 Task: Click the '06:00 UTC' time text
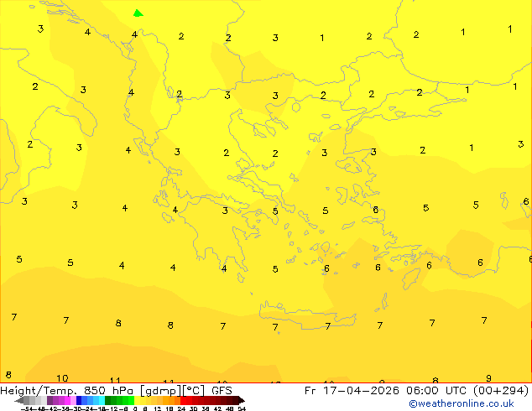coord(436,391)
